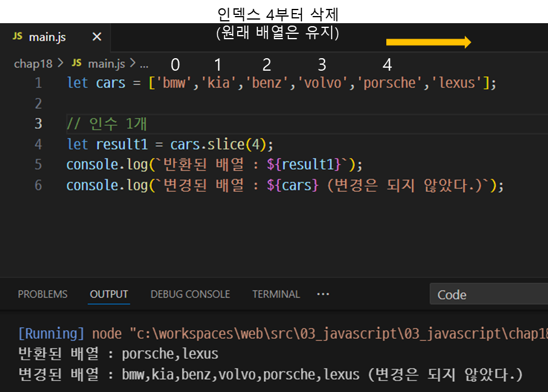Click the JS icon in the breadcrumb
Image resolution: width=548 pixels, height=392 pixels.
tap(77, 63)
